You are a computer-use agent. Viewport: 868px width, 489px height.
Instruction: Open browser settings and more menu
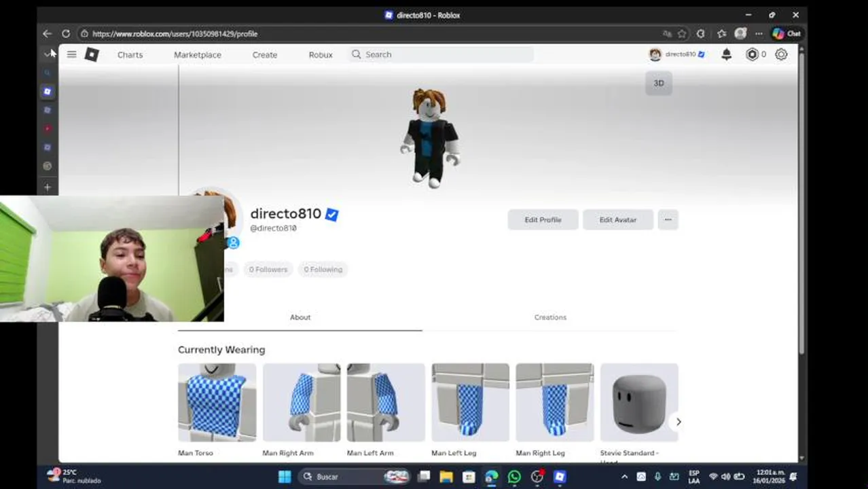tap(759, 33)
